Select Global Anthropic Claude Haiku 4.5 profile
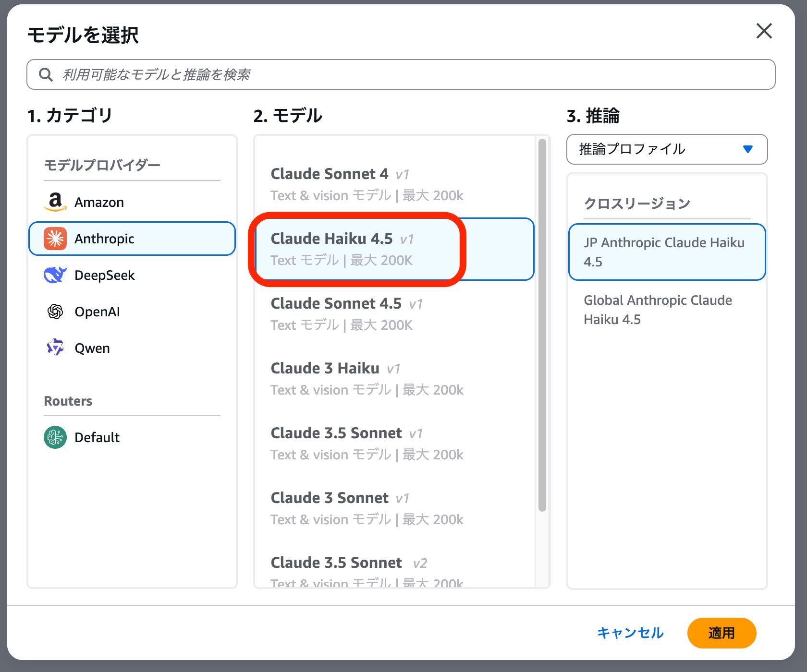The width and height of the screenshot is (807, 672). pos(667,310)
